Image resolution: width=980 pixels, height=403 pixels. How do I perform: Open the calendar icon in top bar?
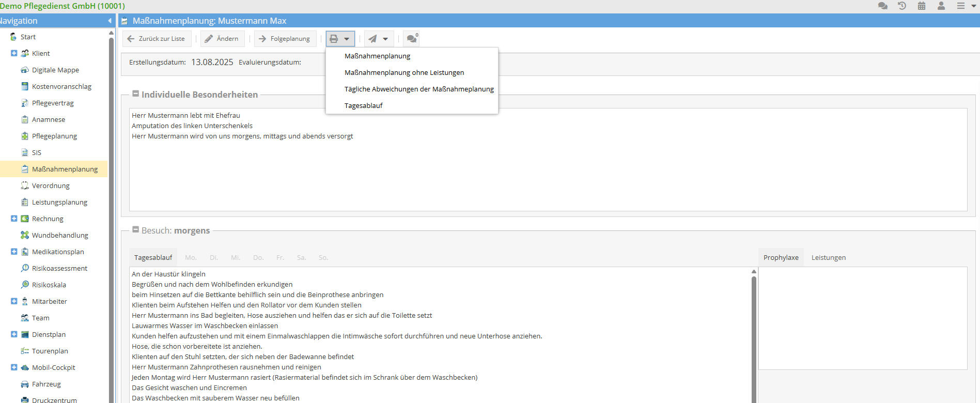(922, 6)
